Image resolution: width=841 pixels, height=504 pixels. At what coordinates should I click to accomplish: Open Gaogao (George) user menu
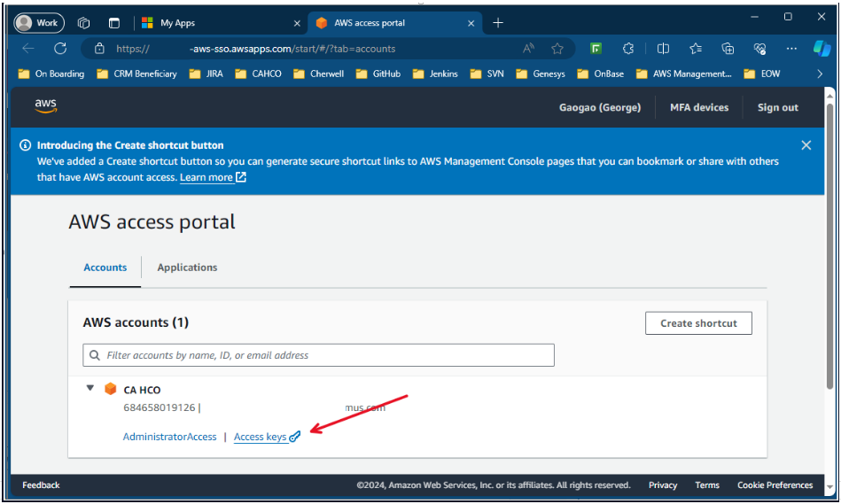600,108
